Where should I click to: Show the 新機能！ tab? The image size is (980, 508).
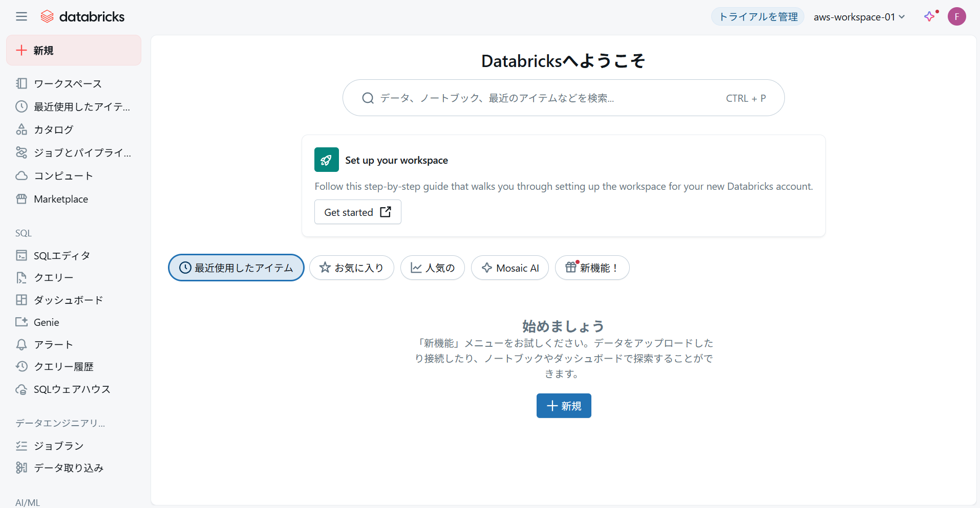click(592, 268)
